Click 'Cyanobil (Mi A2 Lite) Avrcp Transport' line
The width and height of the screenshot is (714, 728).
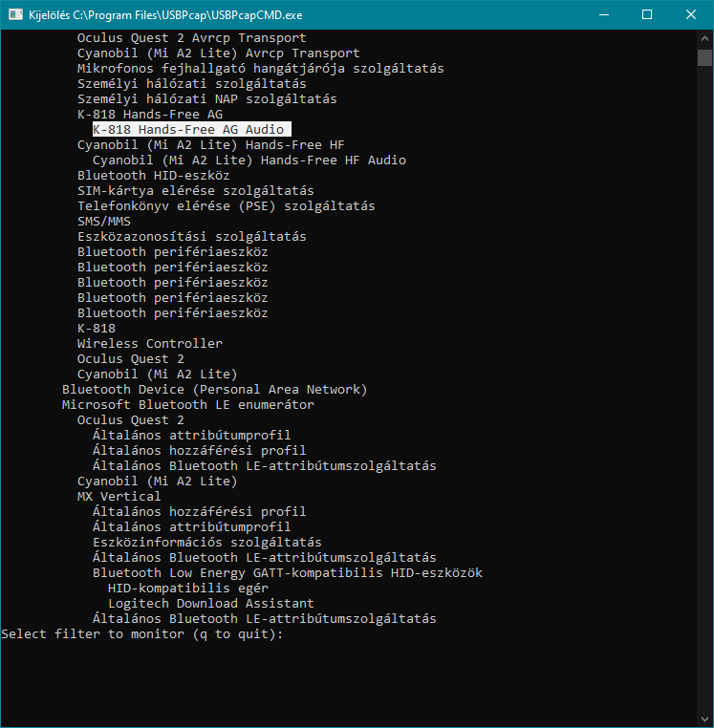pyautogui.click(x=218, y=54)
